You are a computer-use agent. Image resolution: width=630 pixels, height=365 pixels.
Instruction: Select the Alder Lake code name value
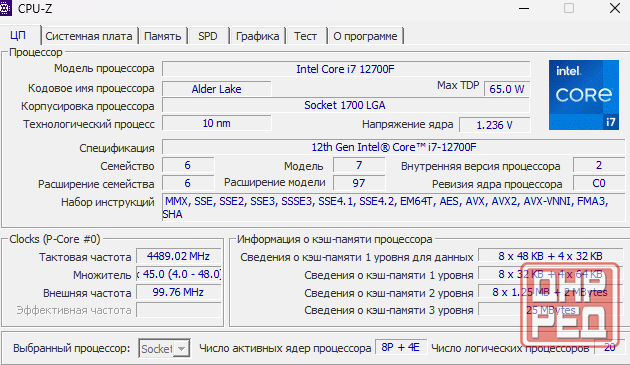pos(217,89)
